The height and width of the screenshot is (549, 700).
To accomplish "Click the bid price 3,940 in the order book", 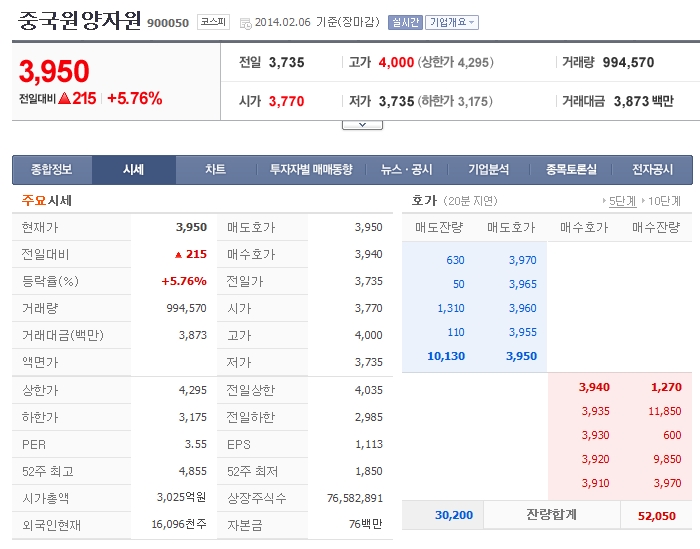I will (594, 387).
